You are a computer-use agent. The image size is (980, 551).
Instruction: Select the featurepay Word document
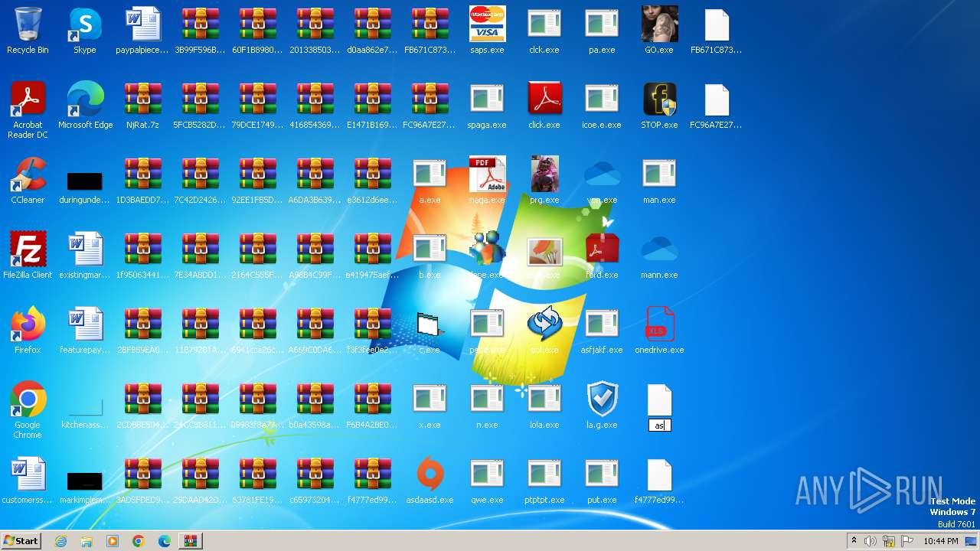tap(85, 331)
